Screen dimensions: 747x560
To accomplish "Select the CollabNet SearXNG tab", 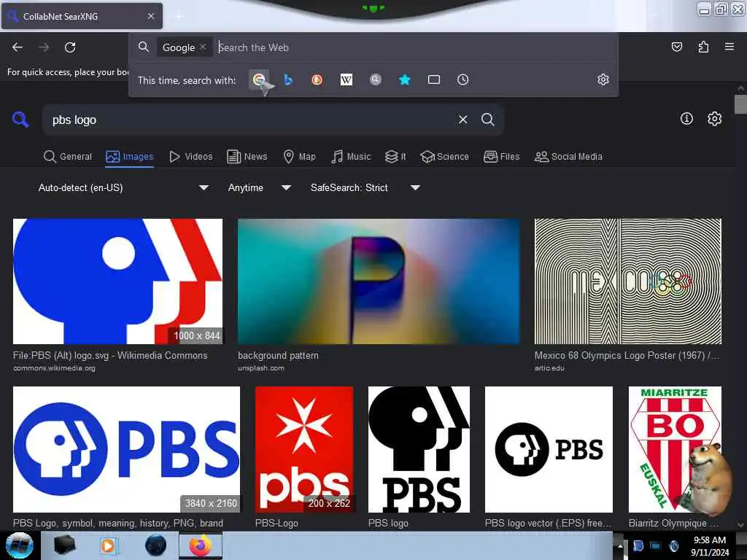I will [82, 16].
